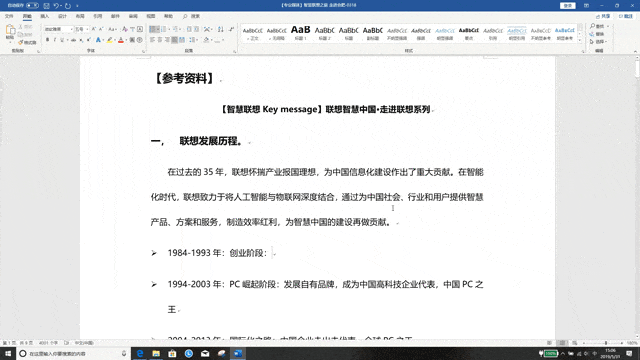Screen dimensions: 640x360
Task: Open the Font dialog launcher
Action: point(143,51)
